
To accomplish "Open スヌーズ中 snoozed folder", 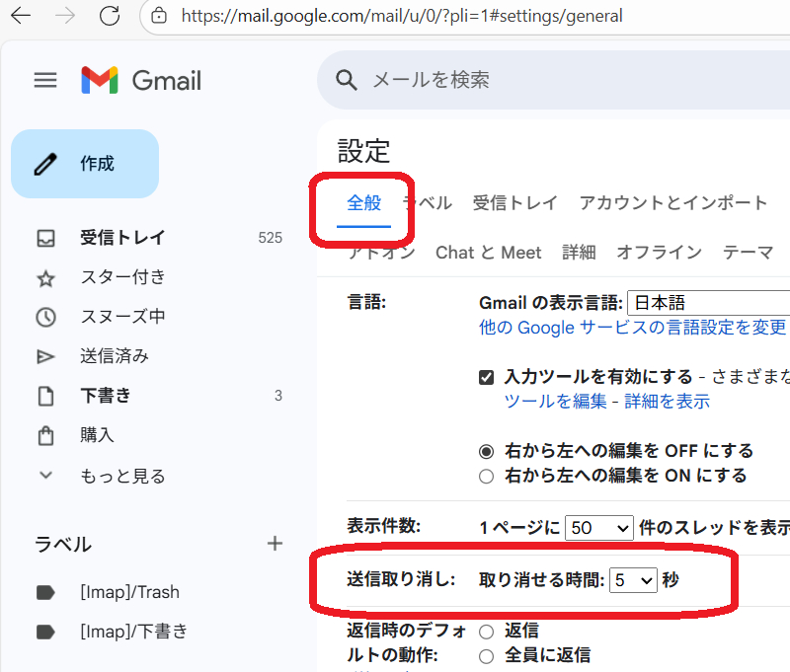I will pos(122,317).
